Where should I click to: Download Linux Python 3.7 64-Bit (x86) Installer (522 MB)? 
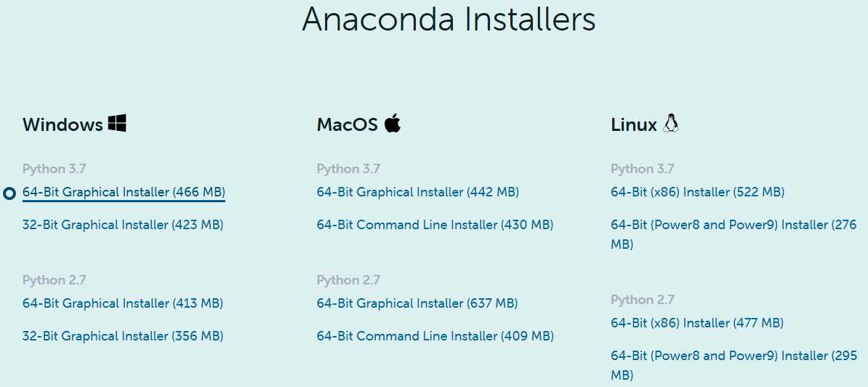[697, 192]
